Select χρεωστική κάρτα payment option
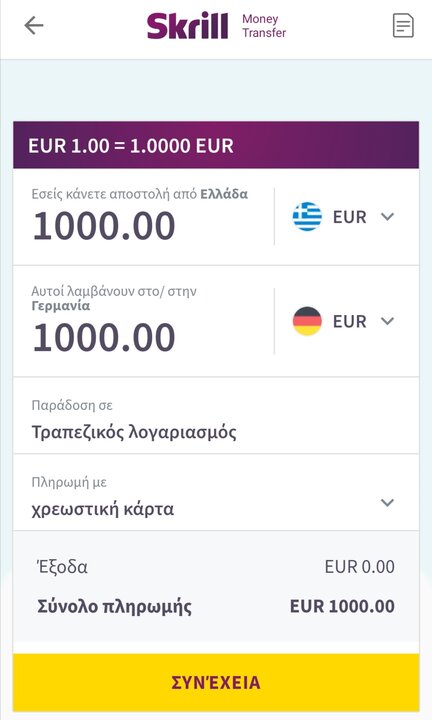This screenshot has width=432, height=720. tap(102, 509)
